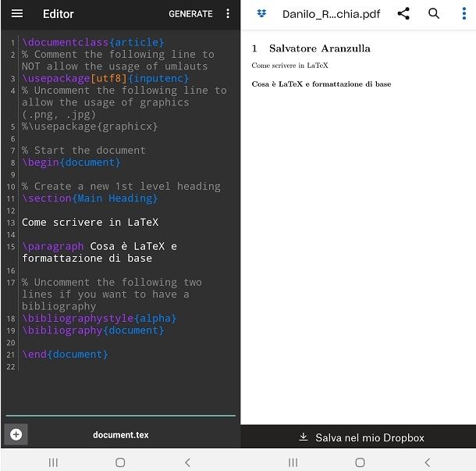Image resolution: width=476 pixels, height=471 pixels.
Task: Open the PDF viewer's three-dot menu
Action: (x=464, y=13)
